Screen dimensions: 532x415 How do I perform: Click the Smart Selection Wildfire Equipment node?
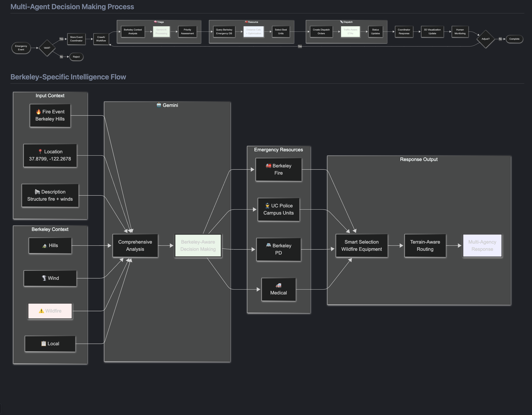tap(361, 246)
